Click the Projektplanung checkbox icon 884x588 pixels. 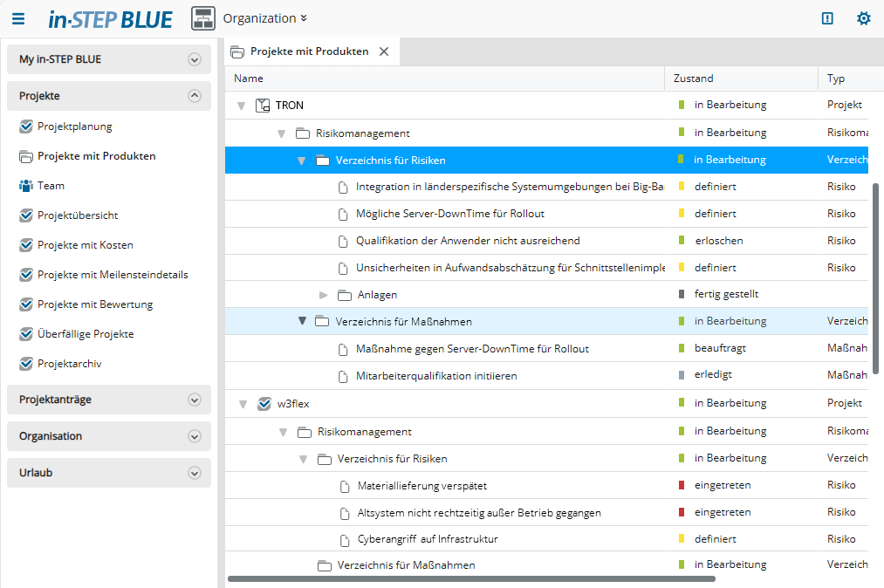coord(25,126)
